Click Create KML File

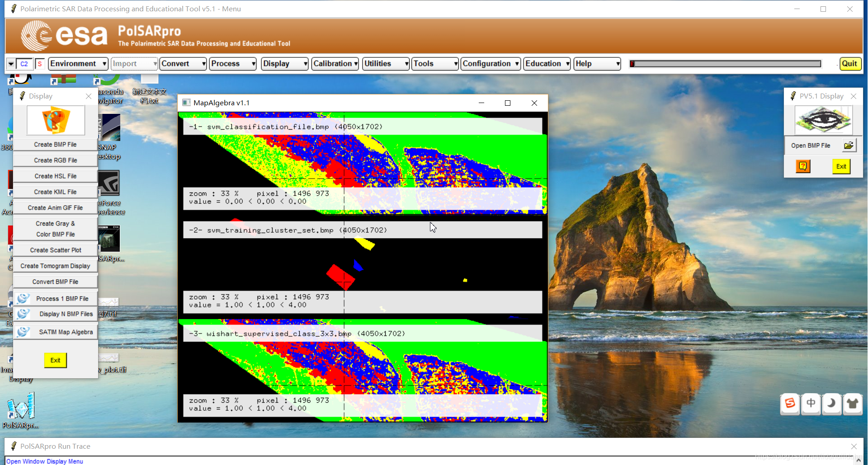(x=55, y=192)
